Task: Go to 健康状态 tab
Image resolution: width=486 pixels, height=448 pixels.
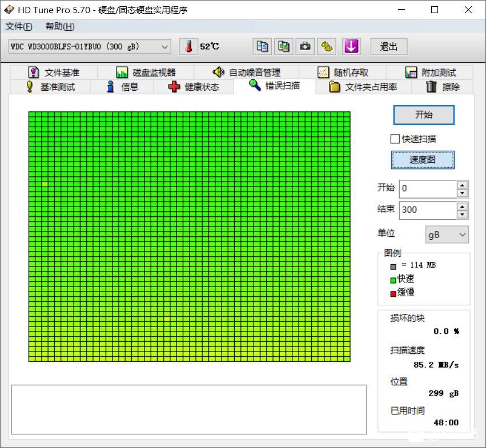Action: point(194,87)
